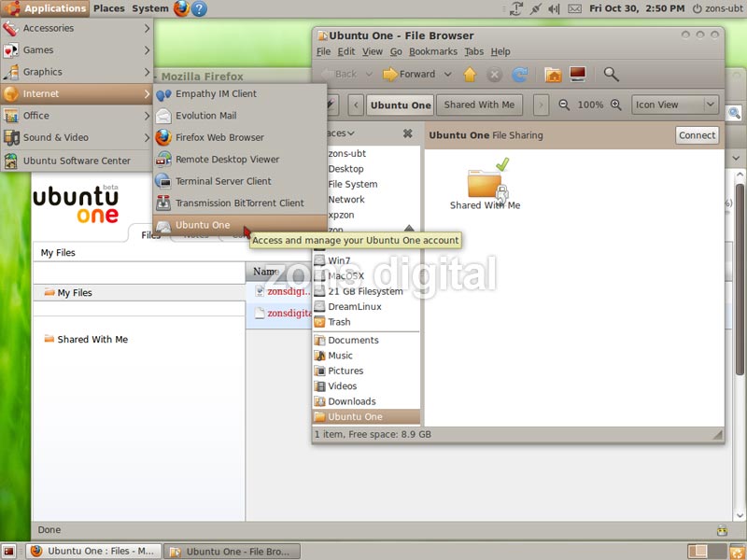747x560 pixels.
Task: Select Ubuntu One bookmark in sidebar
Action: 365,416
